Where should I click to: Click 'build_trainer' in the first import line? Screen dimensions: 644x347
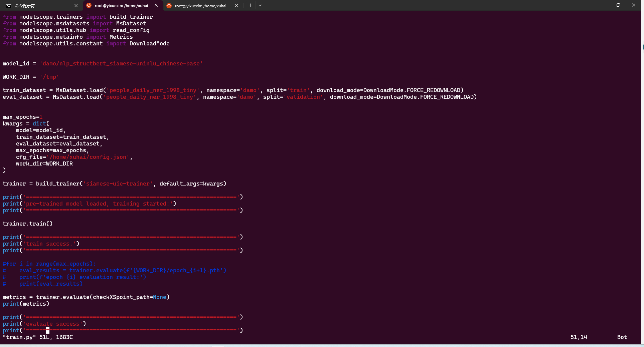point(131,17)
